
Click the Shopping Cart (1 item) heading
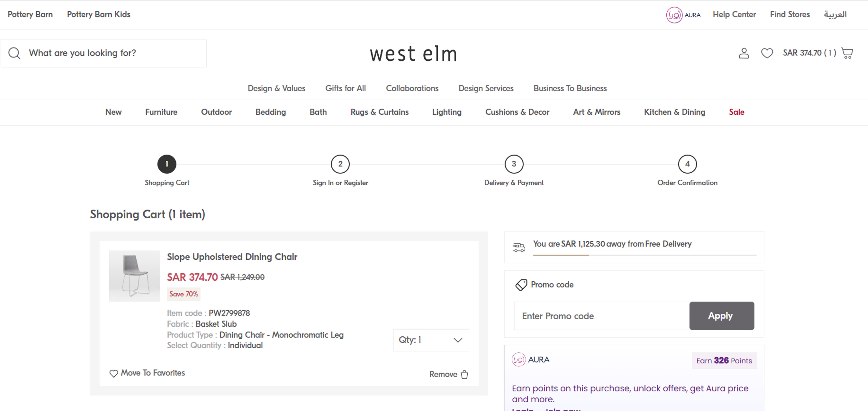(x=148, y=214)
